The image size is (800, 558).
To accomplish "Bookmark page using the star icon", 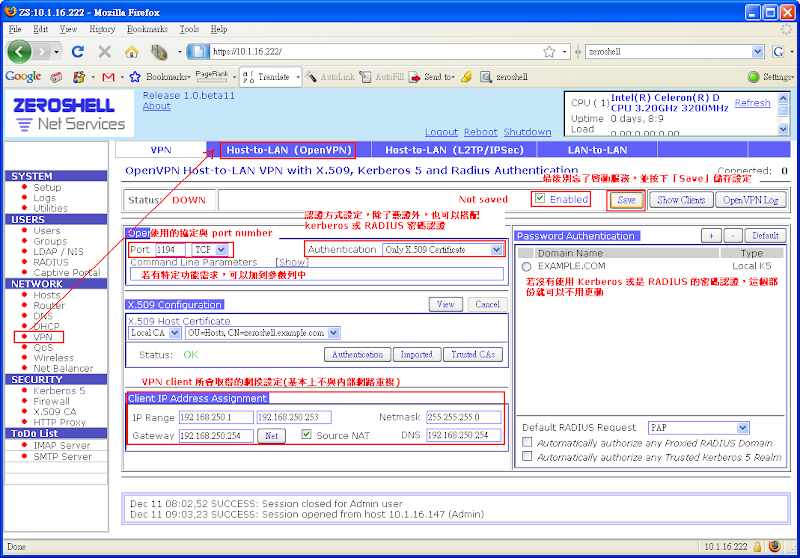I will pos(549,51).
